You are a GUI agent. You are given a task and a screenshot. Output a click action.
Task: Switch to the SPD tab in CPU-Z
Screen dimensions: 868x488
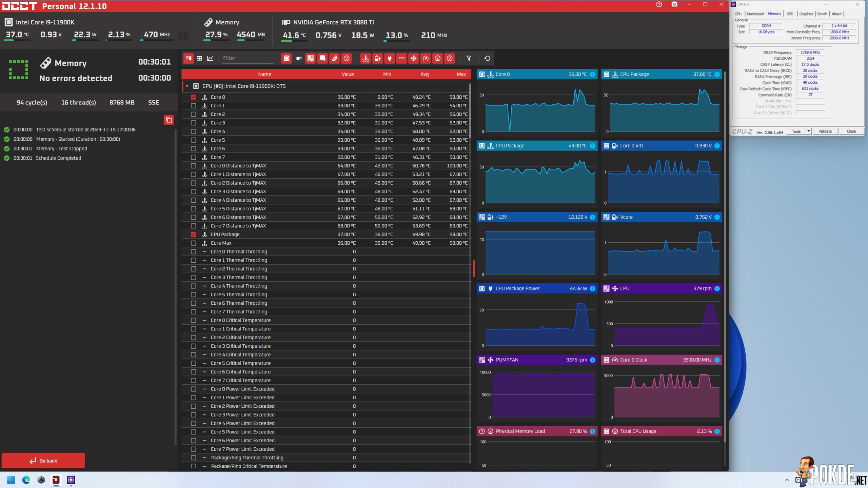tap(790, 14)
